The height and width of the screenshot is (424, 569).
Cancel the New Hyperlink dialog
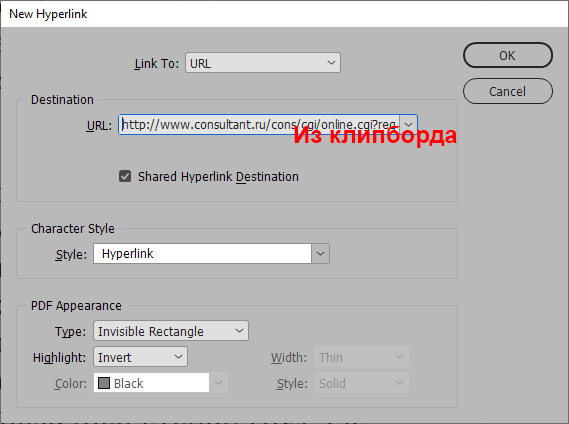(508, 91)
